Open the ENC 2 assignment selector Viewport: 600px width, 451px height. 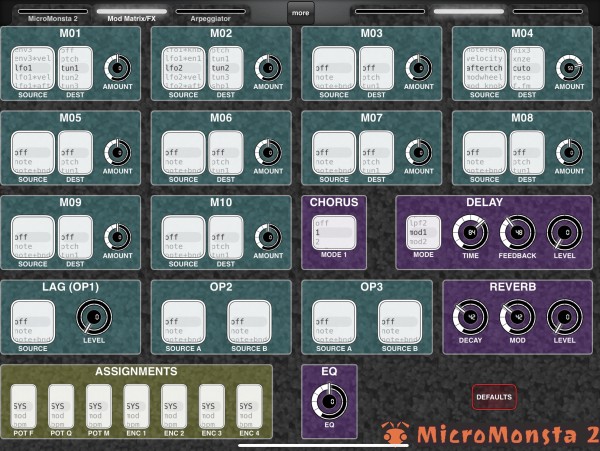click(x=174, y=406)
